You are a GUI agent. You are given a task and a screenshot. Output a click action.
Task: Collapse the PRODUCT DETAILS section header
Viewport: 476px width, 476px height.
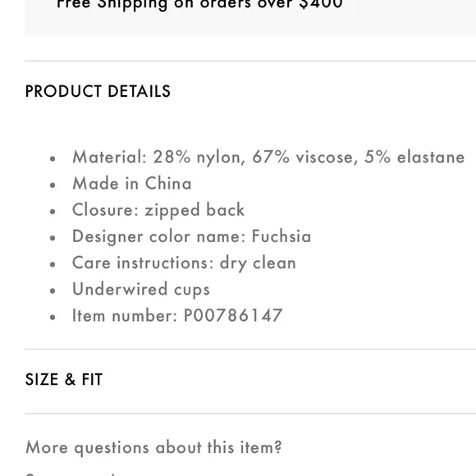pos(98,91)
